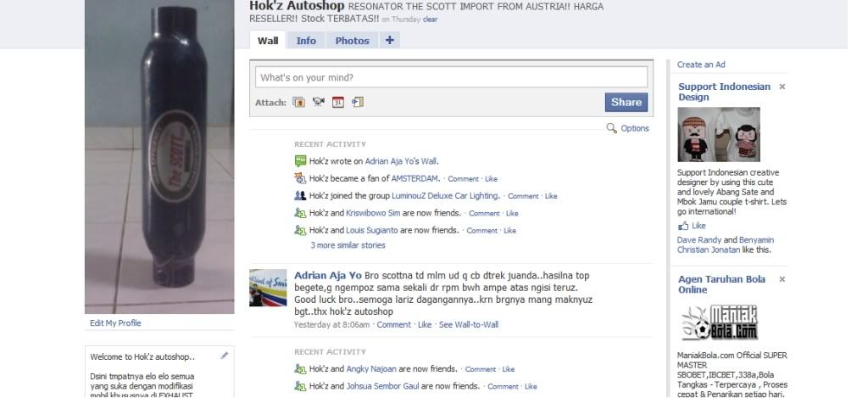Attach a video with the camera icon
Screen dimensions: 868x398
[x=319, y=102]
